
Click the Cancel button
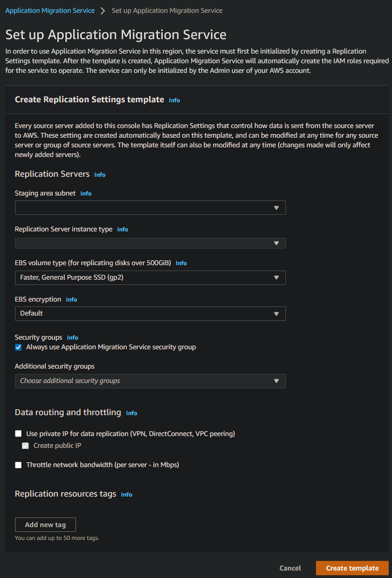pyautogui.click(x=290, y=568)
